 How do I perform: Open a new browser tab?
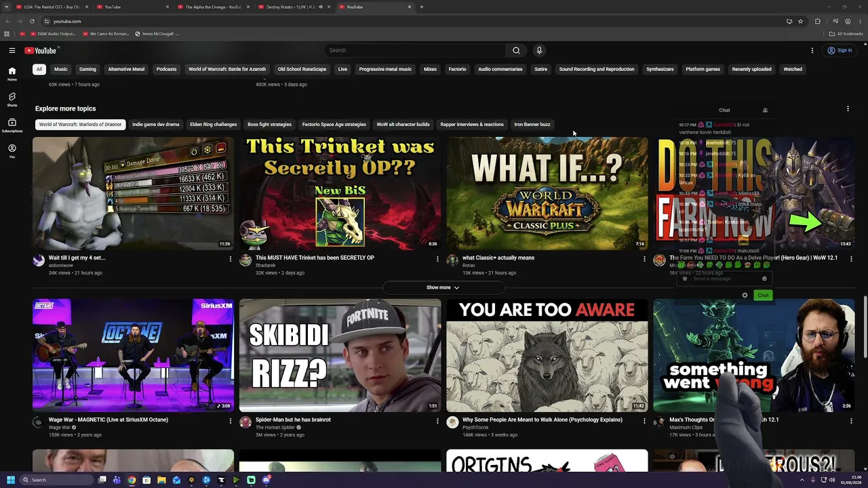[x=421, y=7]
